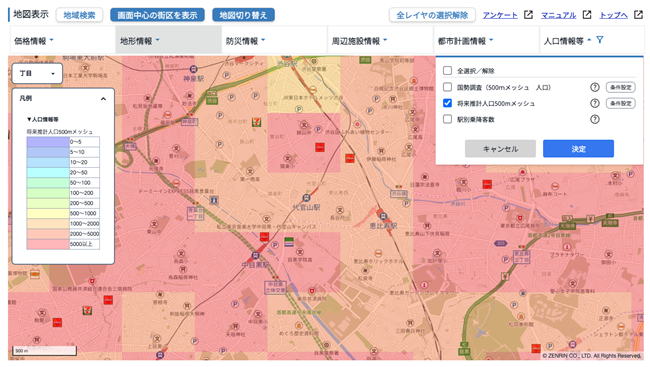Uncheck 将来推計人口500mメッシュ checkbox

(447, 103)
